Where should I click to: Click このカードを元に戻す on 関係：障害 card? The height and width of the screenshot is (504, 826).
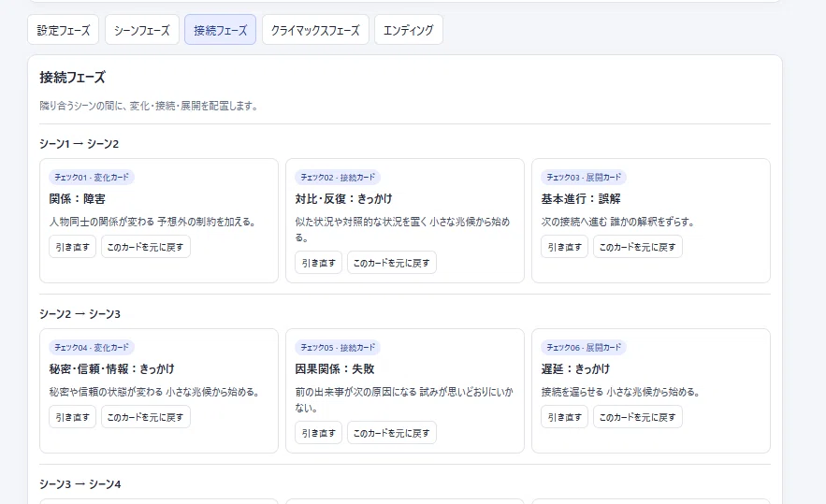click(146, 247)
